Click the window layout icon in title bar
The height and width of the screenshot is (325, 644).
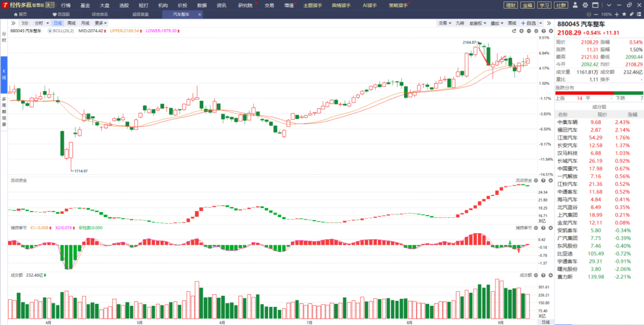(595, 5)
